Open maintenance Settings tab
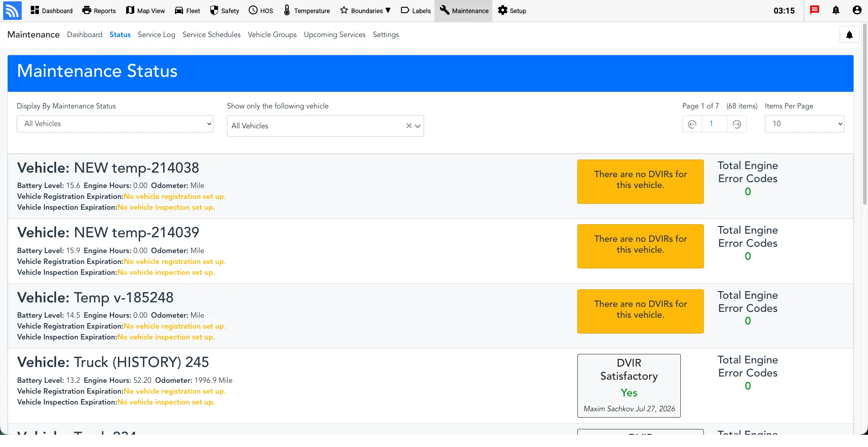868x447 pixels. coord(386,34)
